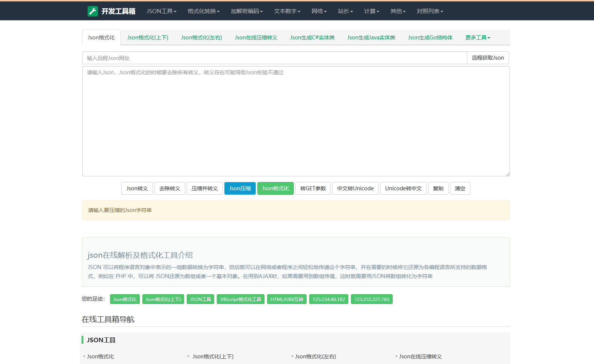This screenshot has height=364, width=594.
Task: Open the Json生成Go结构体 tab
Action: pyautogui.click(x=430, y=38)
